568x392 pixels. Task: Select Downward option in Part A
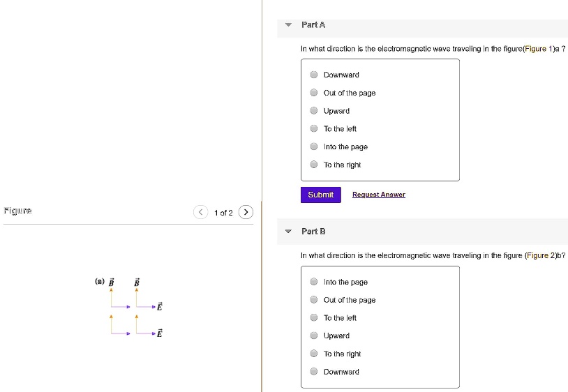[x=314, y=75]
